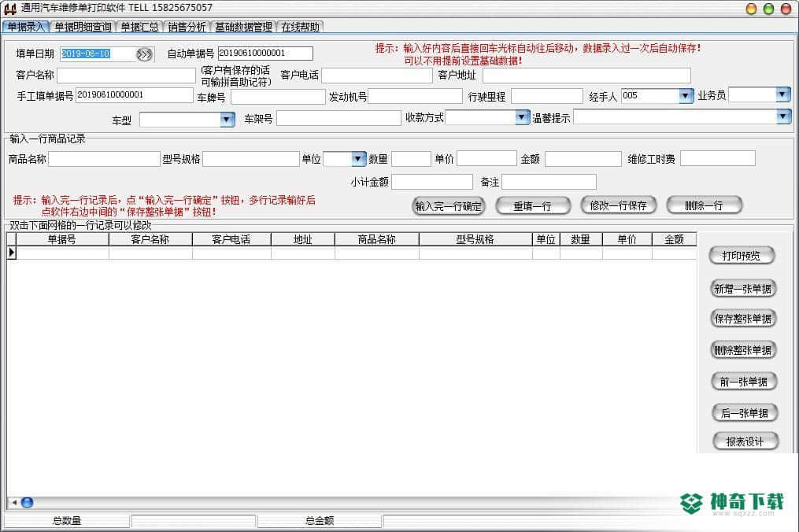Click the grid's 金额 column header
This screenshot has height=532, width=799.
pos(675,239)
